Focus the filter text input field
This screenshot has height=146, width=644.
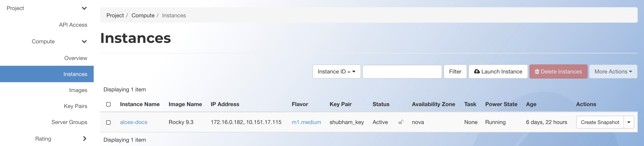pos(402,72)
